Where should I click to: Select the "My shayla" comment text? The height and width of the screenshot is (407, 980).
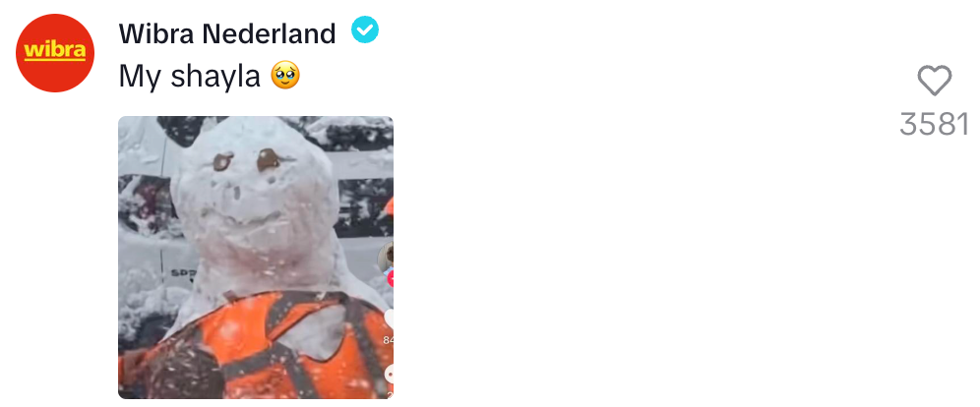pyautogui.click(x=189, y=77)
